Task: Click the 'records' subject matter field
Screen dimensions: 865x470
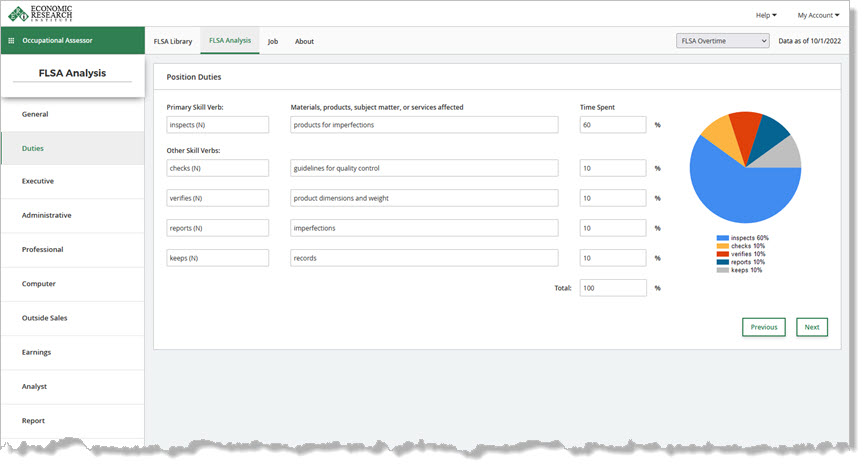Action: [x=424, y=258]
